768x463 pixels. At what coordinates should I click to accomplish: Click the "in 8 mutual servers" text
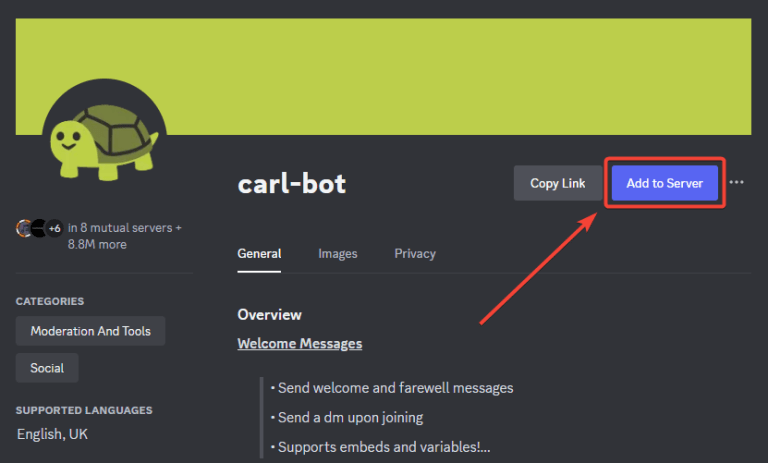point(125,228)
